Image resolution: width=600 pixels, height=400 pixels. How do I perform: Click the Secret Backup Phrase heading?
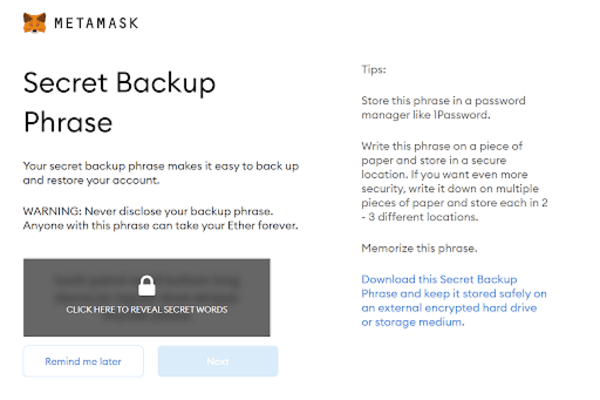point(118,103)
